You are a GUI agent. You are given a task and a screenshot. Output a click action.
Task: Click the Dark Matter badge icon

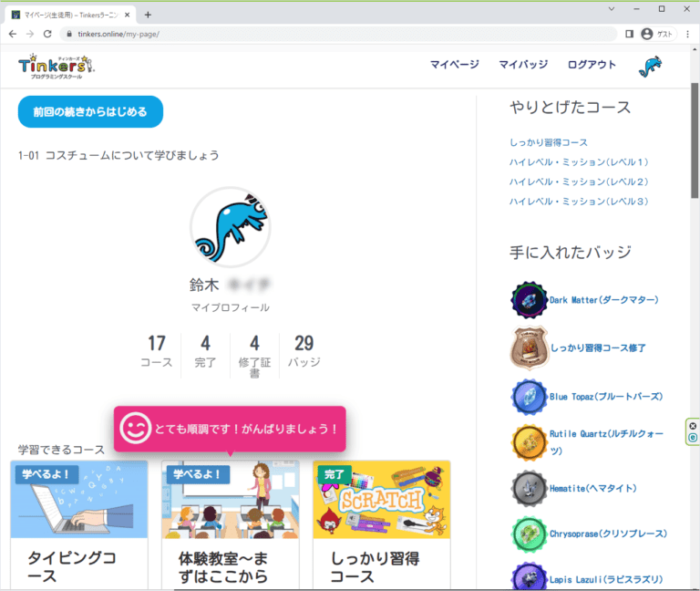click(x=528, y=300)
